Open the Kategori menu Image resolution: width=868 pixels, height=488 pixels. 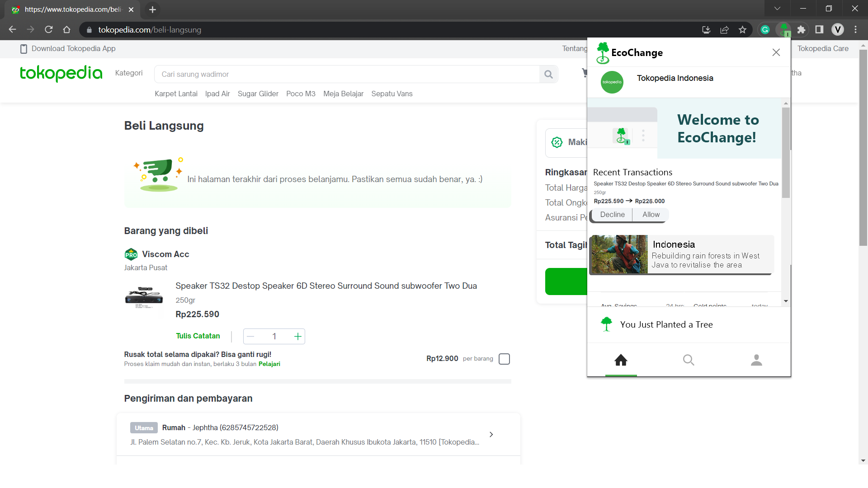click(129, 73)
